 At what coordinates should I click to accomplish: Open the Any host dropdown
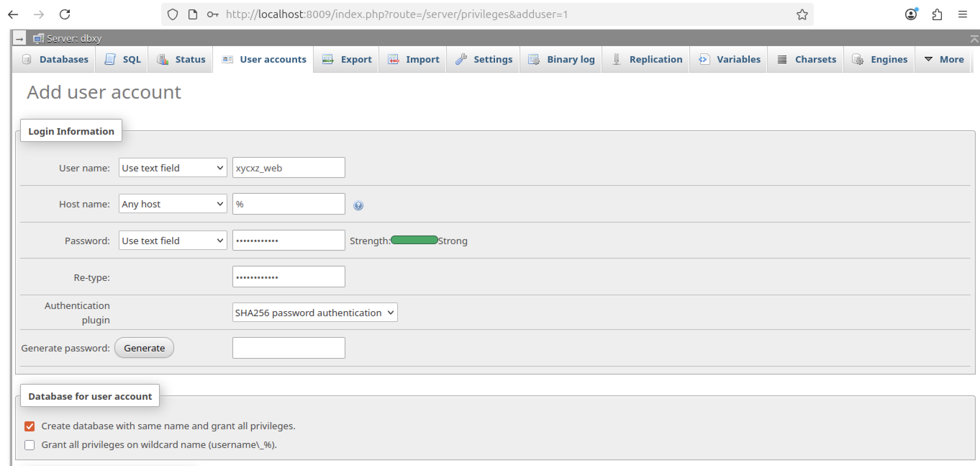point(173,204)
